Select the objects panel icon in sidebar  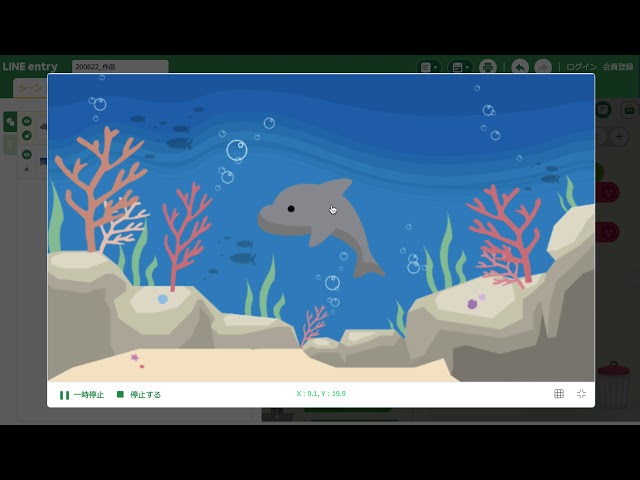[x=10, y=121]
